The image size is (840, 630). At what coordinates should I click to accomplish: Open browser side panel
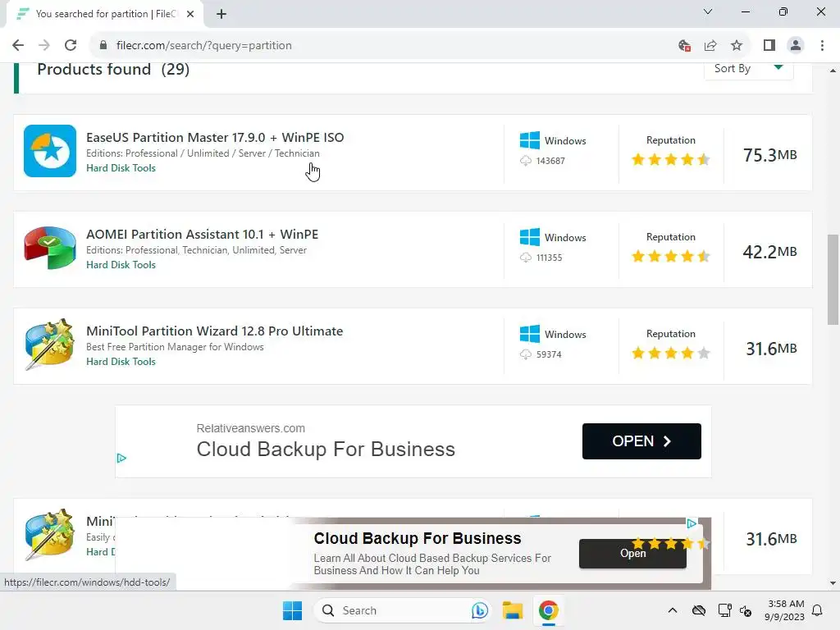click(x=769, y=46)
